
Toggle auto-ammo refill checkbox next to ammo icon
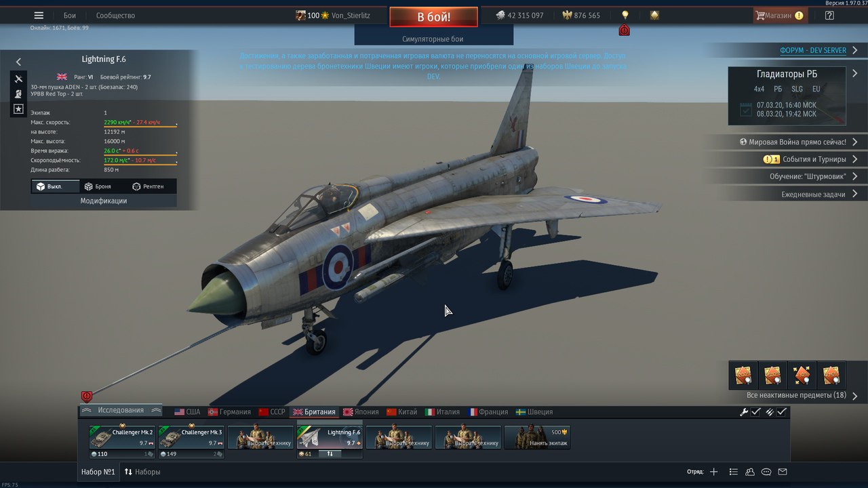(782, 411)
